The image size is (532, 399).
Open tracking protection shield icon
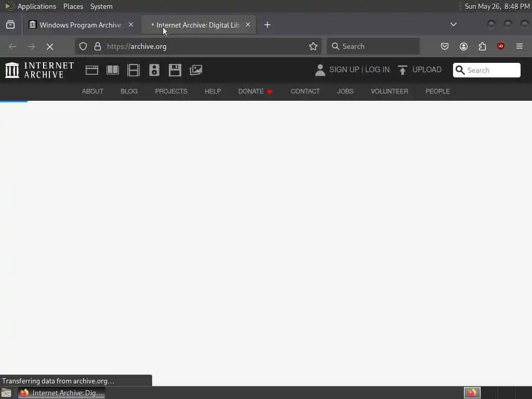[83, 46]
